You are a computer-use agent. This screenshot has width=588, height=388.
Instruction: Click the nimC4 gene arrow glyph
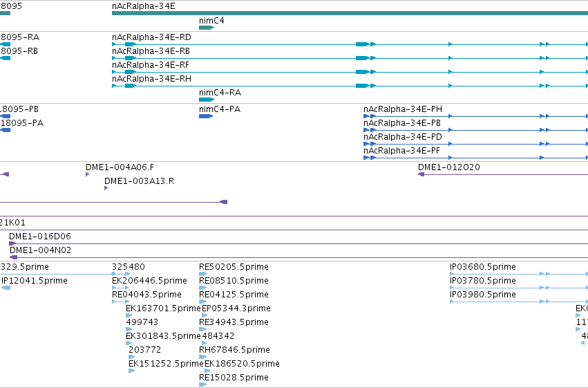[x=207, y=28]
